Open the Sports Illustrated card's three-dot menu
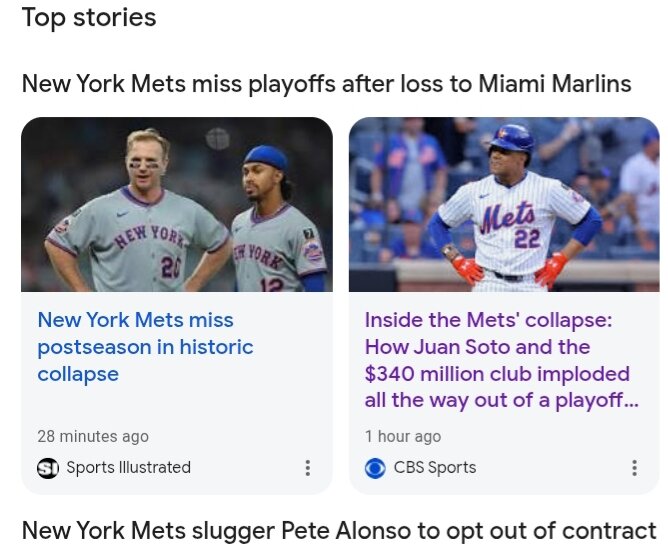 tap(308, 467)
